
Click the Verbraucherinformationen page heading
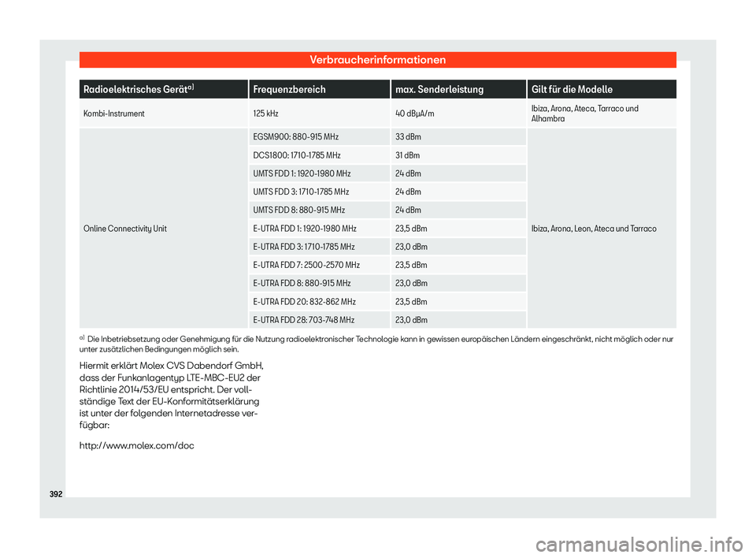pyautogui.click(x=377, y=60)
